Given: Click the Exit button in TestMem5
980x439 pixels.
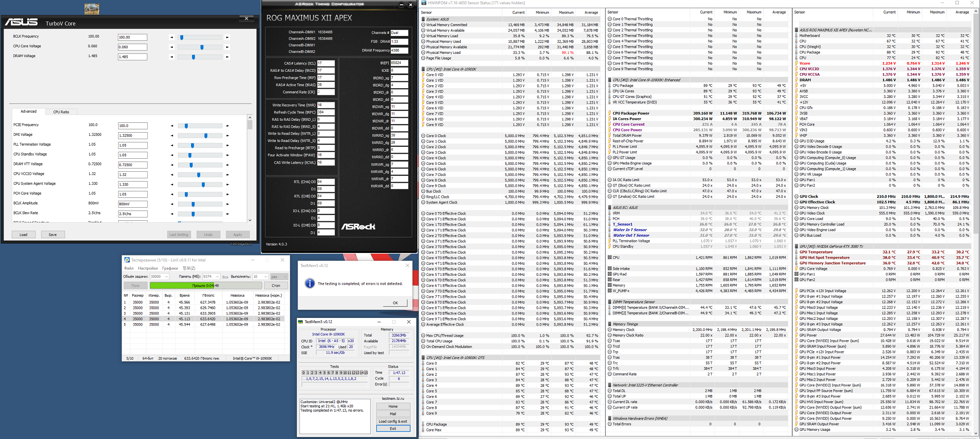Looking at the screenshot, I should (393, 428).
